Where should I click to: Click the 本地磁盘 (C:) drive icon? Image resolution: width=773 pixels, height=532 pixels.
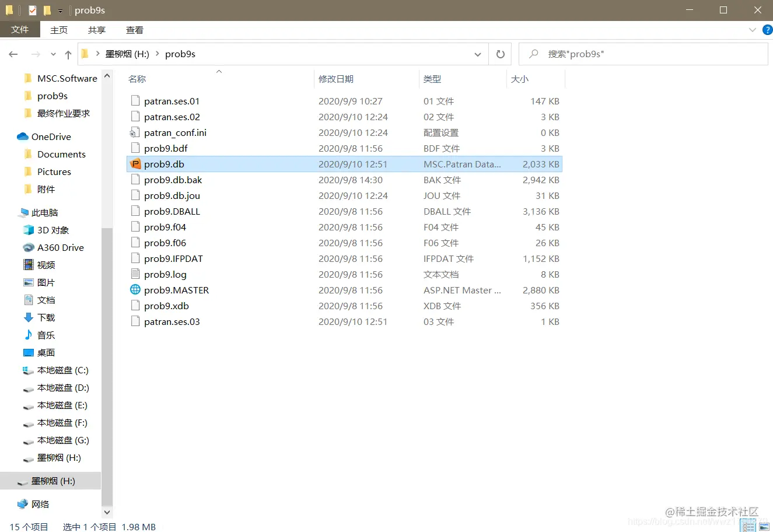(x=29, y=370)
